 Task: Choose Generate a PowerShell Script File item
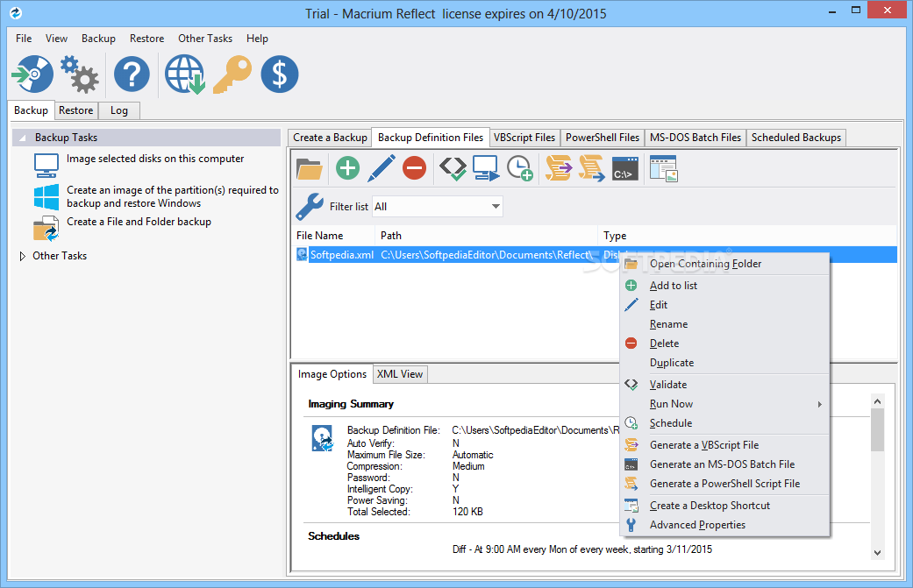coord(724,484)
